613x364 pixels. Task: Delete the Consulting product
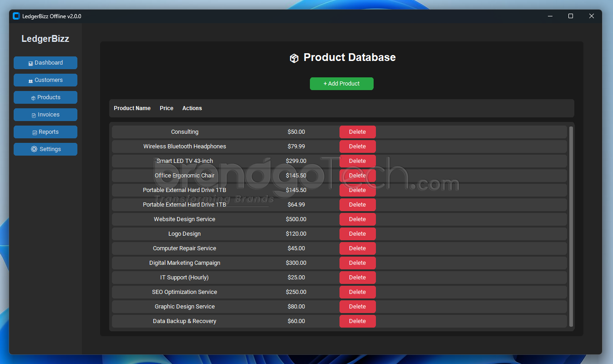357,132
